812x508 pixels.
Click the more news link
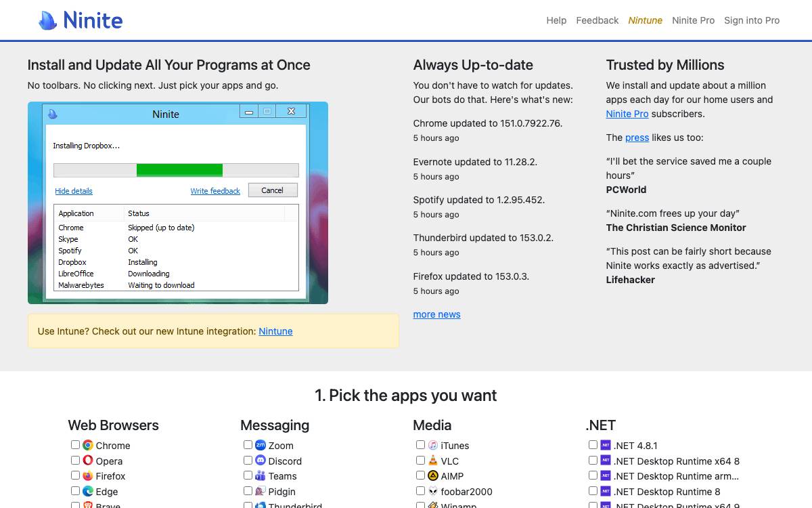tap(437, 314)
